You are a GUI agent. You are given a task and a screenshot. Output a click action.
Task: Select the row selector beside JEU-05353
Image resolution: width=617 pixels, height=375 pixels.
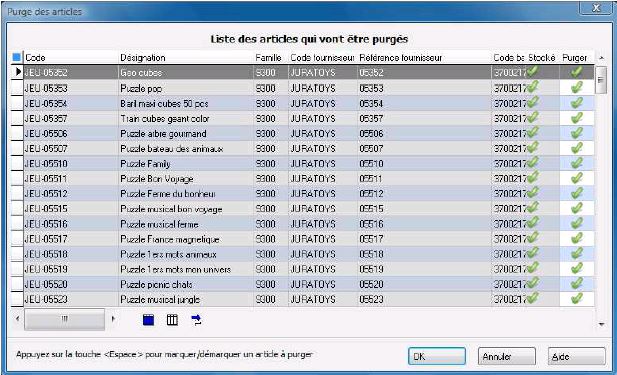coord(17,88)
